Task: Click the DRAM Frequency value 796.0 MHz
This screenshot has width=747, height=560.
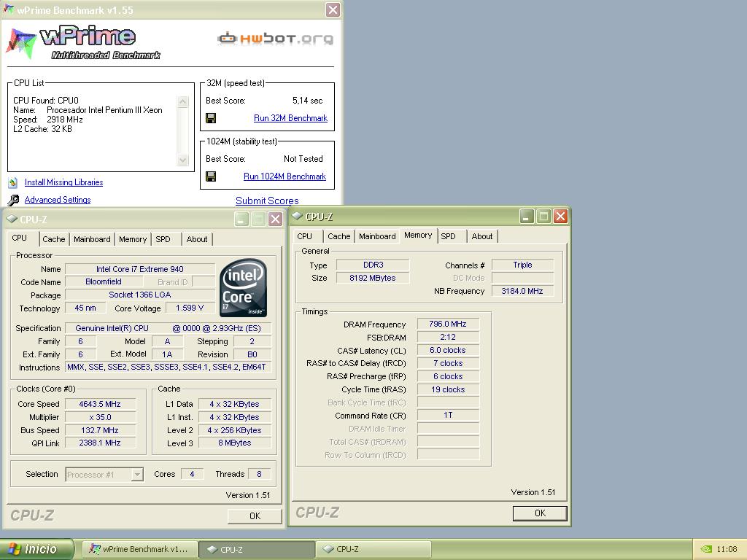Action: coord(448,324)
